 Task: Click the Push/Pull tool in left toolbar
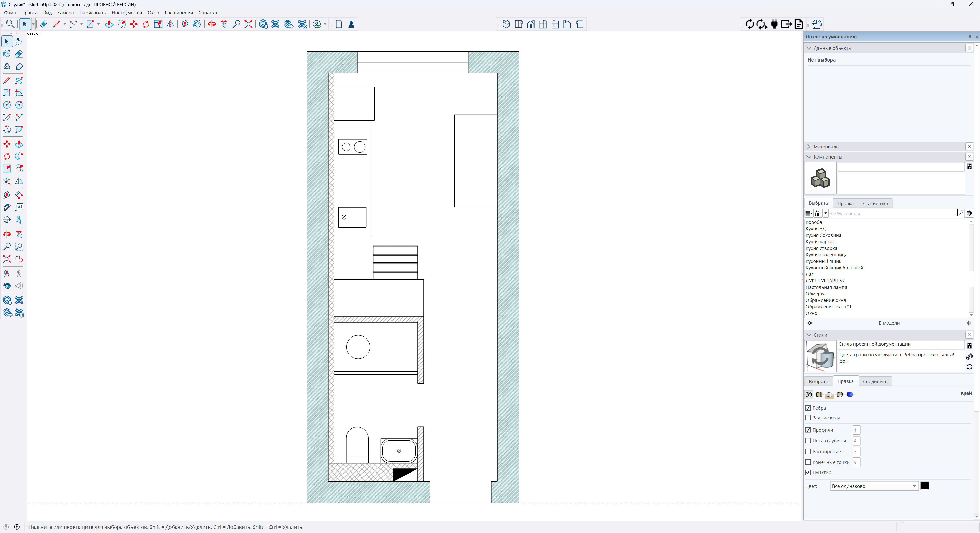pyautogui.click(x=19, y=144)
